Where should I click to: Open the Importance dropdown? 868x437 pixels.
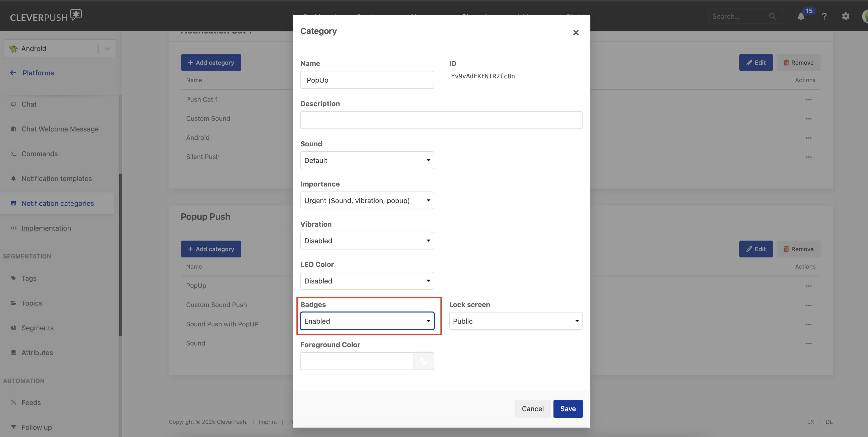[367, 201]
